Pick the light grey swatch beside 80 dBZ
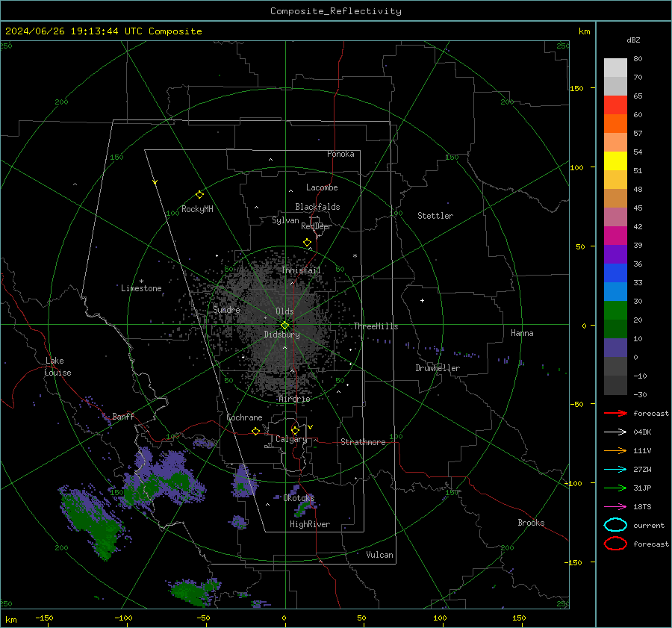Screen dimensions: 672x628 click(x=615, y=67)
